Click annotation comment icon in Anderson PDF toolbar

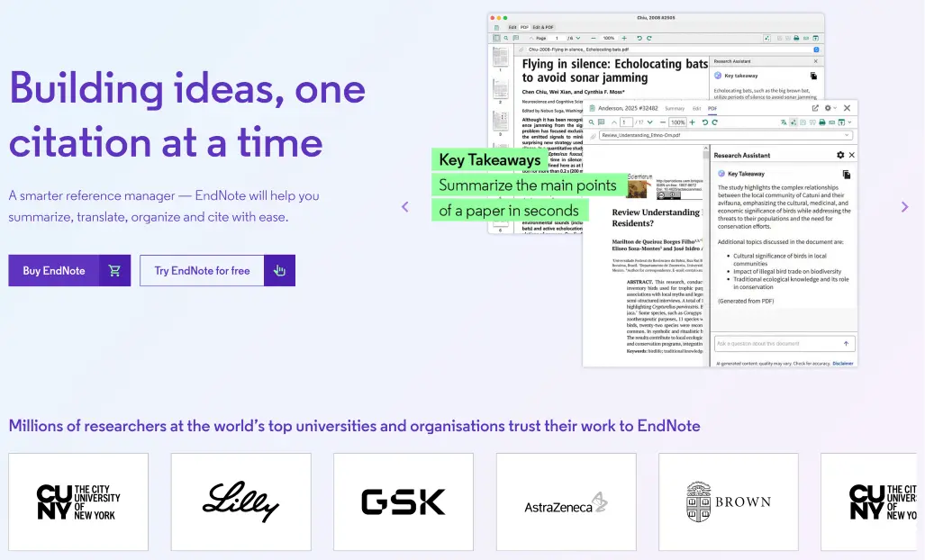601,122
